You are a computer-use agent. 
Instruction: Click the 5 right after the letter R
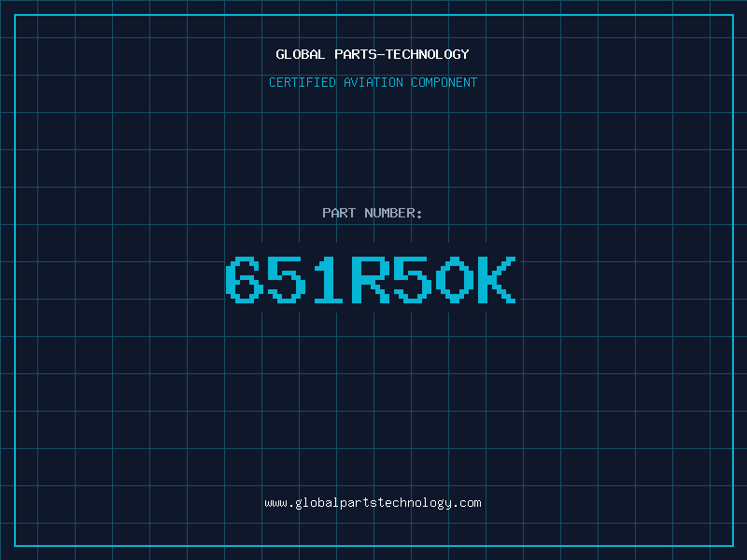(411, 280)
